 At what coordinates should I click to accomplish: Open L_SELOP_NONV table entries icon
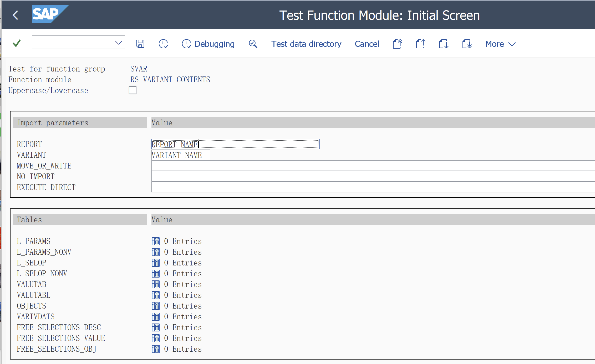pyautogui.click(x=156, y=273)
